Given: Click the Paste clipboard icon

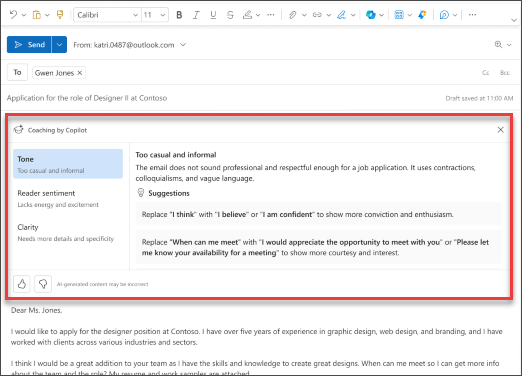Looking at the screenshot, I should [x=36, y=15].
